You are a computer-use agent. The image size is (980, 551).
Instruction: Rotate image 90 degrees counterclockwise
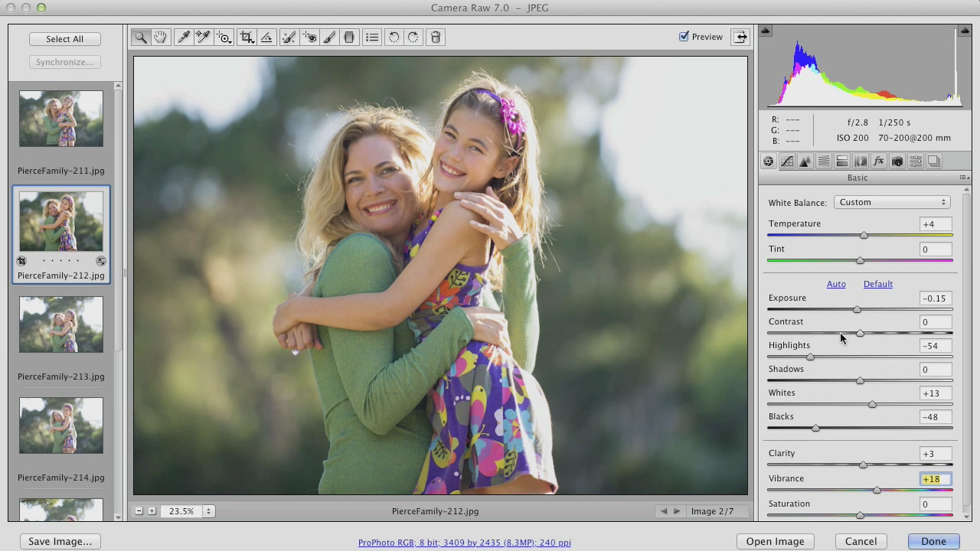point(394,37)
